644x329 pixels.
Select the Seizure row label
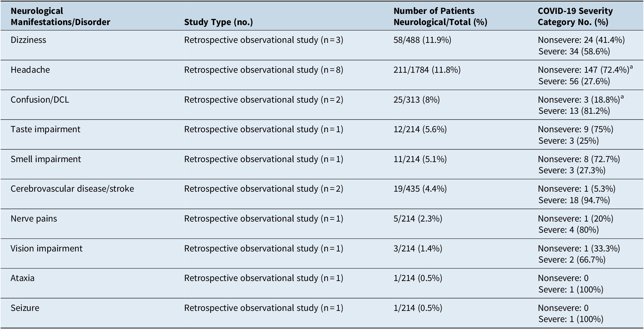[x=25, y=308]
